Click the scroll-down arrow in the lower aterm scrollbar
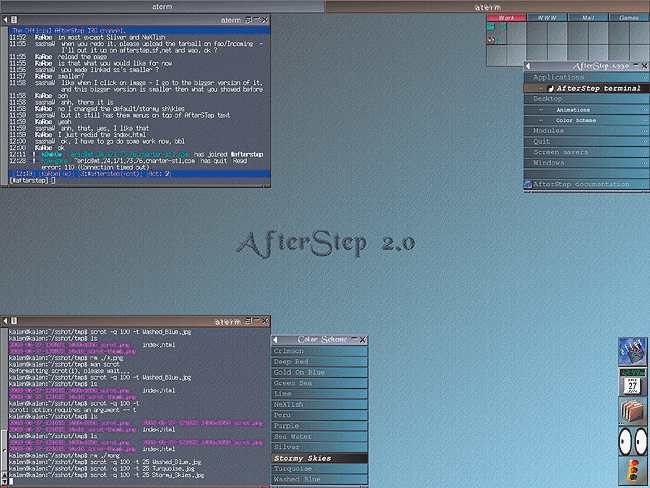The height and width of the screenshot is (488, 650). (5, 481)
